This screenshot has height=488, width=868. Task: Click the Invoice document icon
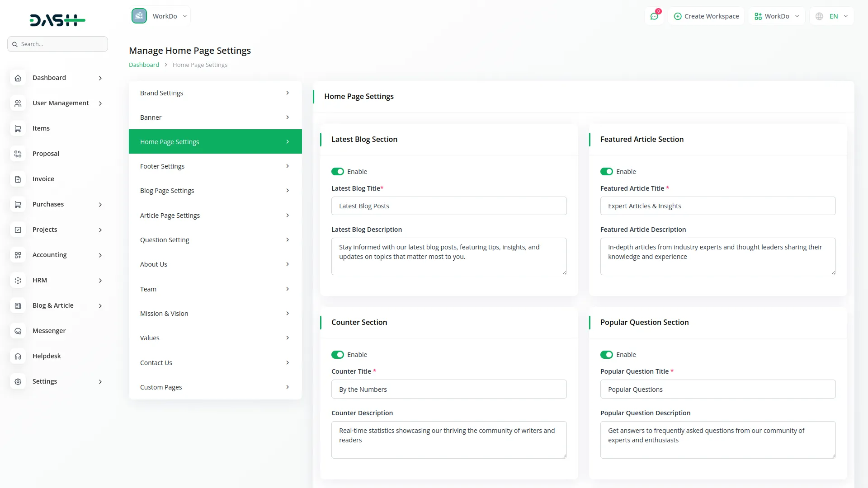point(18,179)
